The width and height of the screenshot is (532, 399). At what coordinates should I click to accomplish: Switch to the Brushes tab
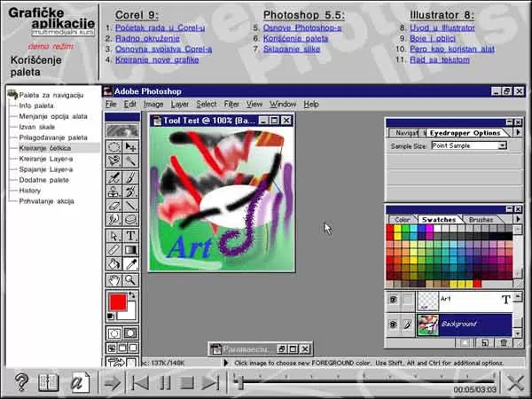click(481, 220)
